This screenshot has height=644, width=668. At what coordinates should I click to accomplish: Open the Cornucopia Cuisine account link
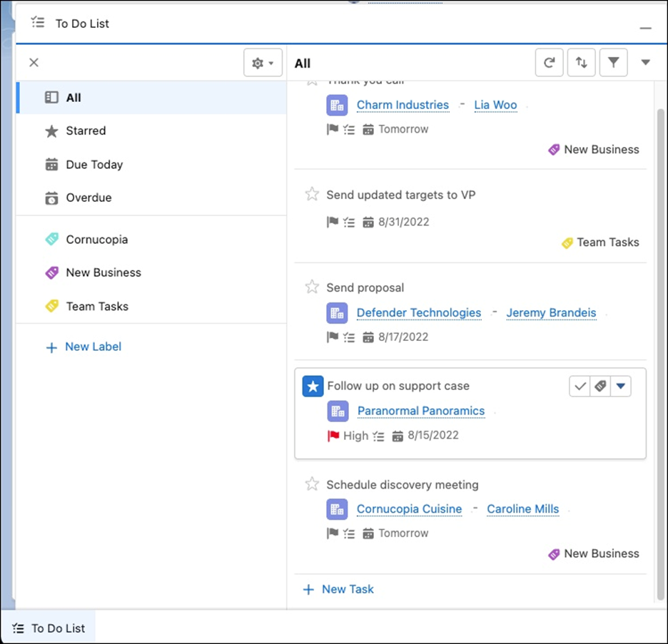click(x=409, y=509)
